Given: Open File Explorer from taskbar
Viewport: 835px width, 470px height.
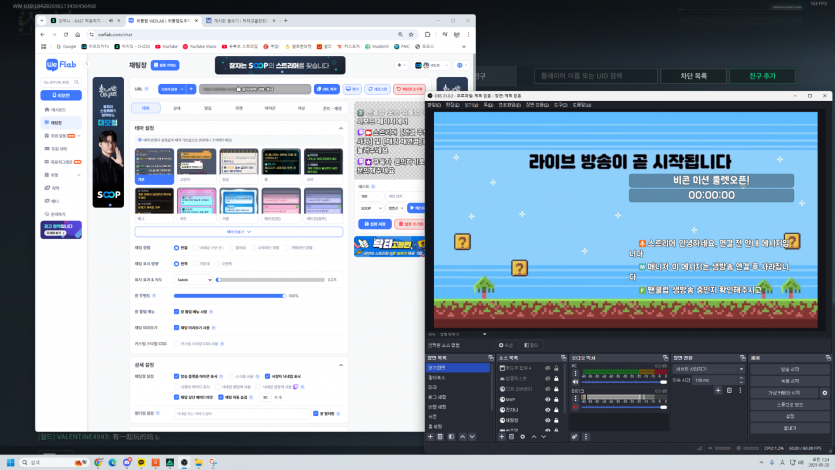Looking at the screenshot, I should (x=198, y=463).
